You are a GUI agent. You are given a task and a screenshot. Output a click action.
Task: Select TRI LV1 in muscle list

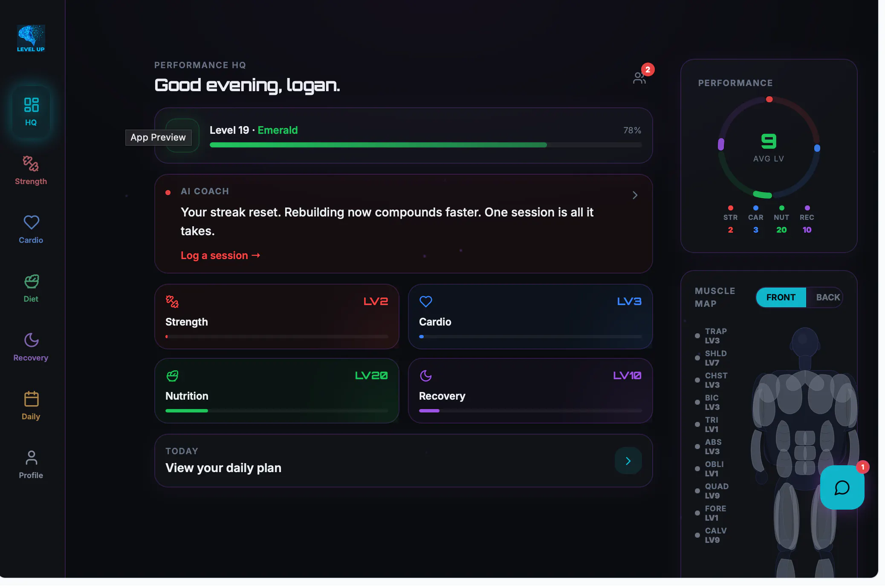[x=707, y=424]
